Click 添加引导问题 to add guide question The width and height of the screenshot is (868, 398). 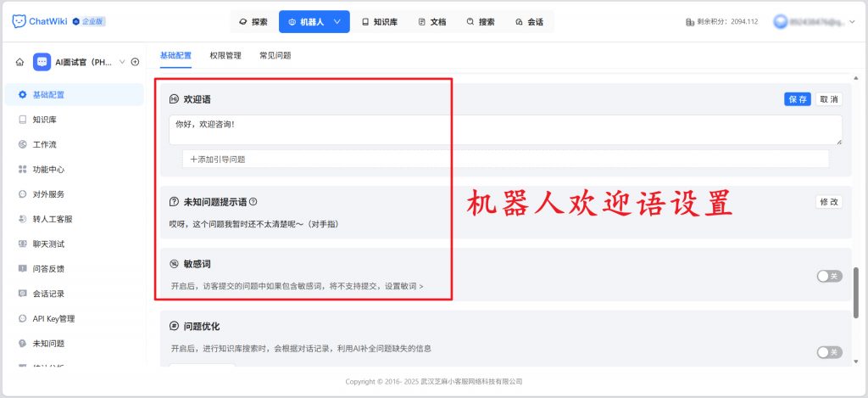(x=505, y=159)
